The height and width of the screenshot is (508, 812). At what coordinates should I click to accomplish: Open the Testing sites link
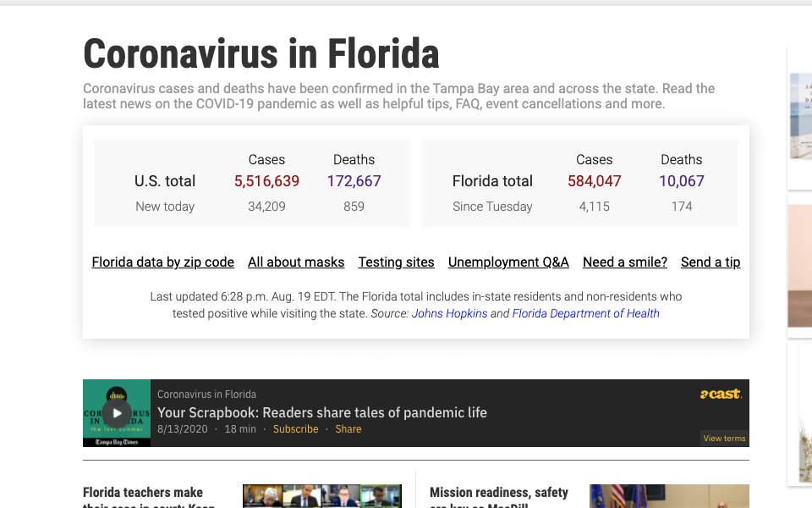(396, 262)
